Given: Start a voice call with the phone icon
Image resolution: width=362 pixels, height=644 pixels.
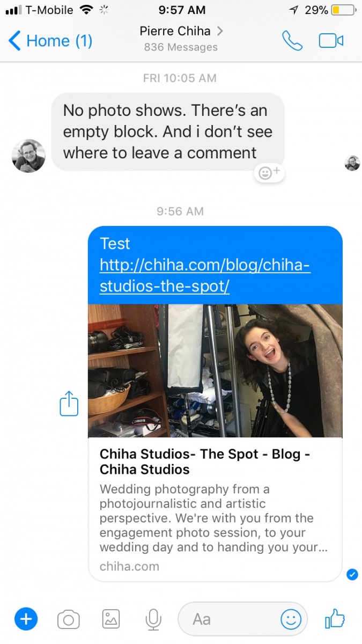Looking at the screenshot, I should [292, 41].
